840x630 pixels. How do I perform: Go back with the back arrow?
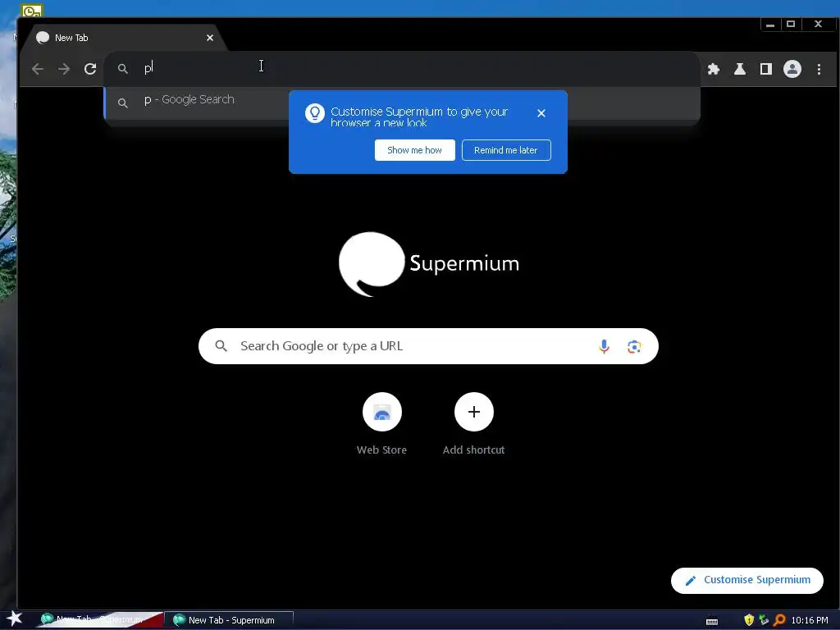(37, 69)
